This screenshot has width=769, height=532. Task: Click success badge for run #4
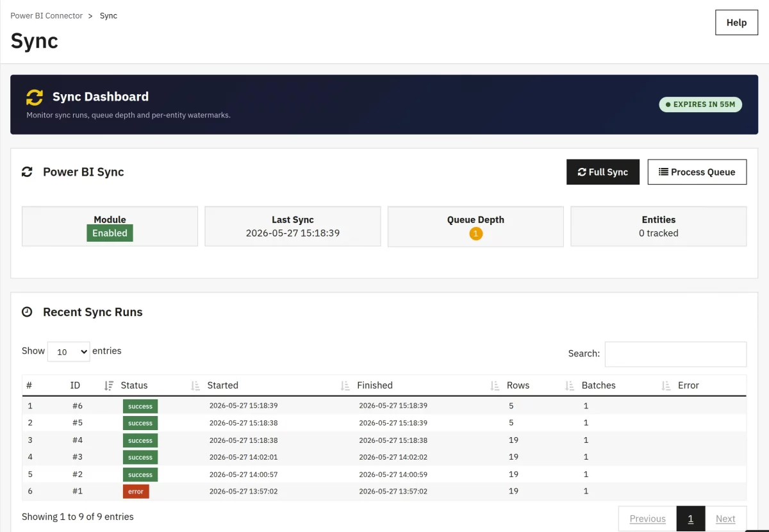pyautogui.click(x=140, y=440)
